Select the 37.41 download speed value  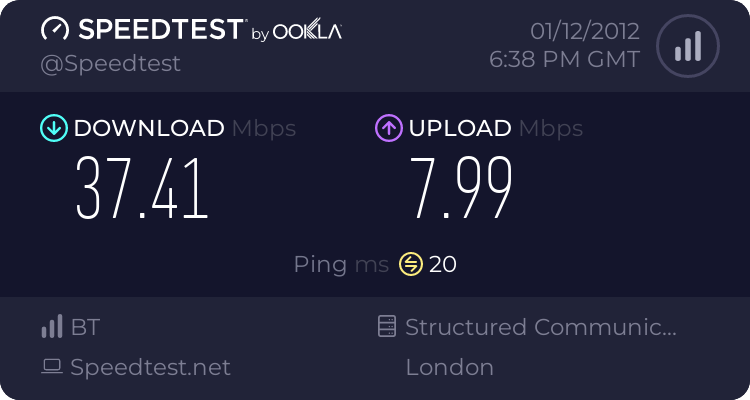tap(143, 190)
